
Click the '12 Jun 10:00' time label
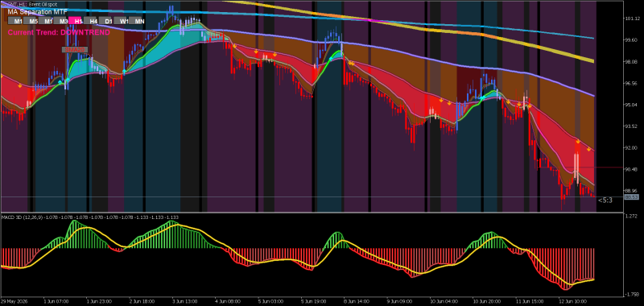[x=572, y=301]
